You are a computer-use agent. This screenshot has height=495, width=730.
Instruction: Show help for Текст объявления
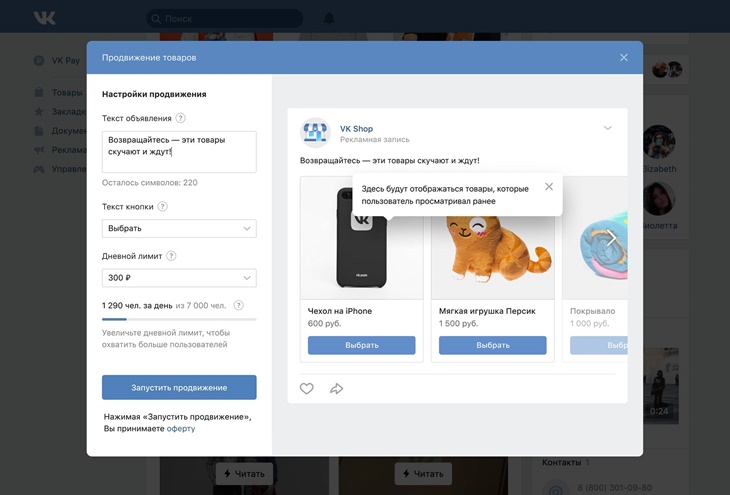point(181,118)
